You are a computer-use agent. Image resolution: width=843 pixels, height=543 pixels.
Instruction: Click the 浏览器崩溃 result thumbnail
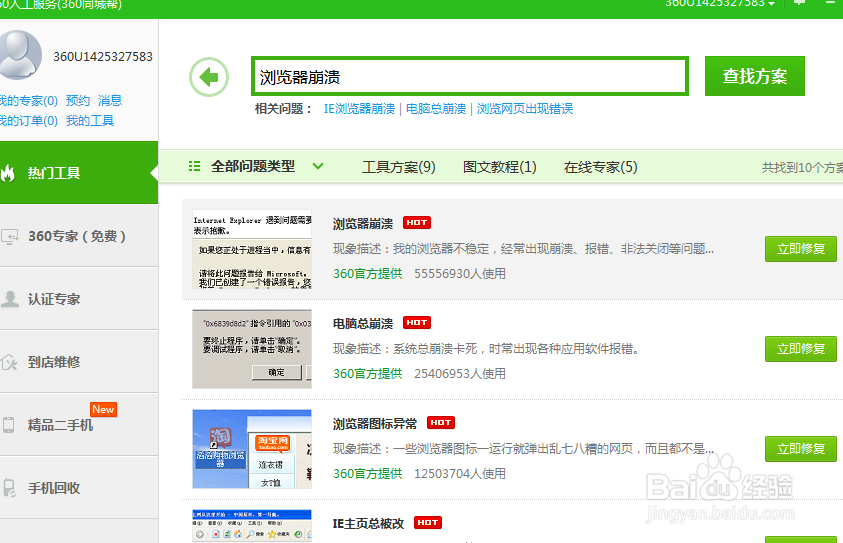point(252,249)
